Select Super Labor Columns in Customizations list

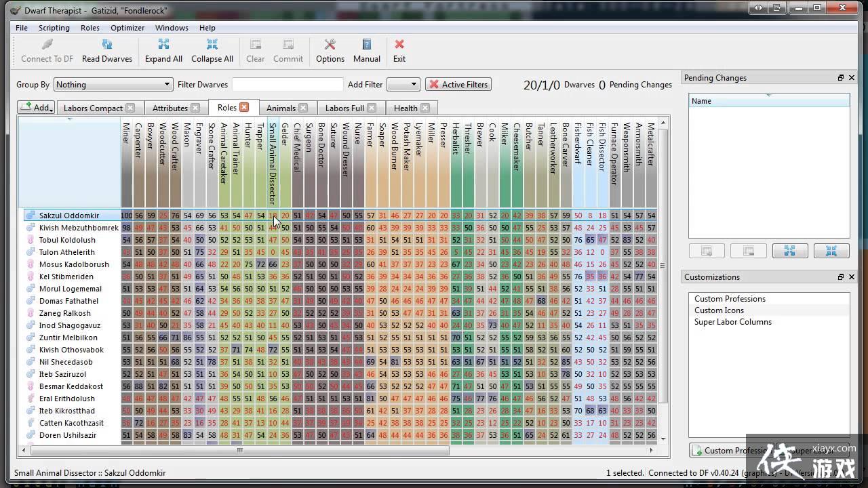[733, 322]
